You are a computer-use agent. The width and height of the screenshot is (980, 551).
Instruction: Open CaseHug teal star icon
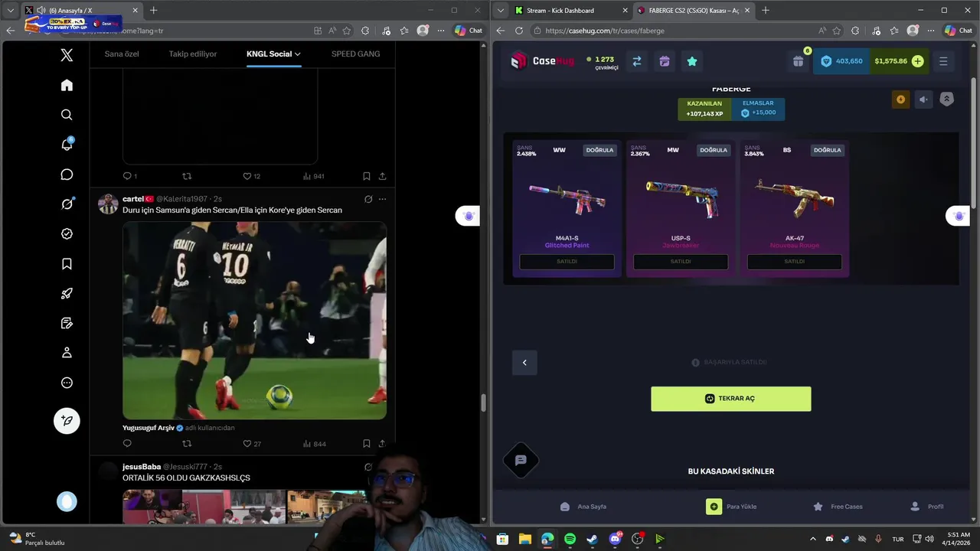click(692, 61)
